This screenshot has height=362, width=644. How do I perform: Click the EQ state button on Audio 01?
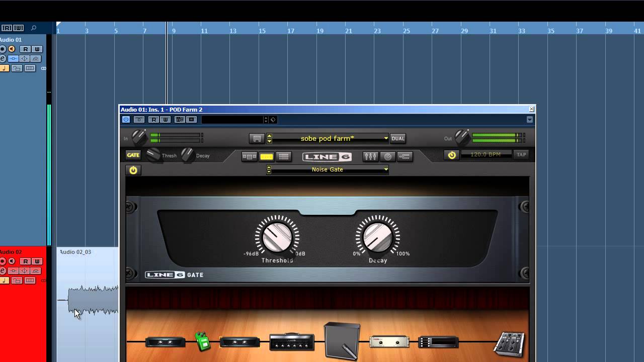tap(25, 59)
